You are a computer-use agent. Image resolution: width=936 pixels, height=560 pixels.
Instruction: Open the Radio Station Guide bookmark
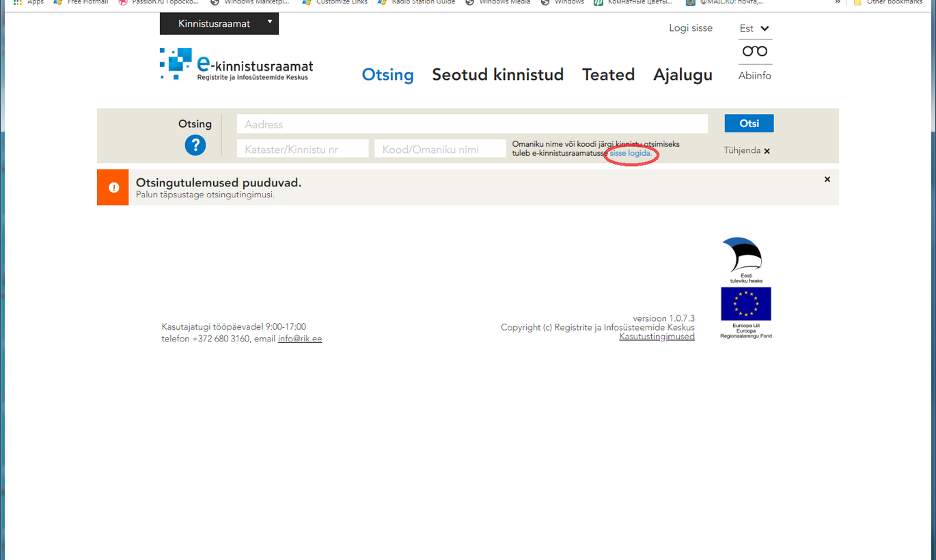click(x=417, y=2)
